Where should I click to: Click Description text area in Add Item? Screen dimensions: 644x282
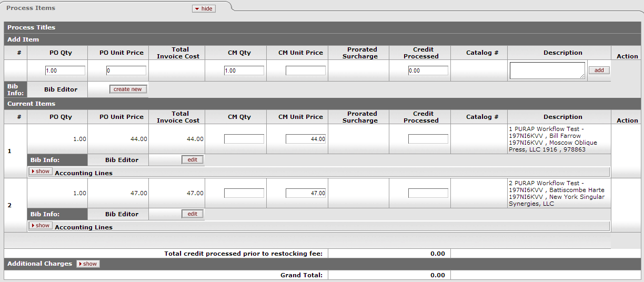547,70
